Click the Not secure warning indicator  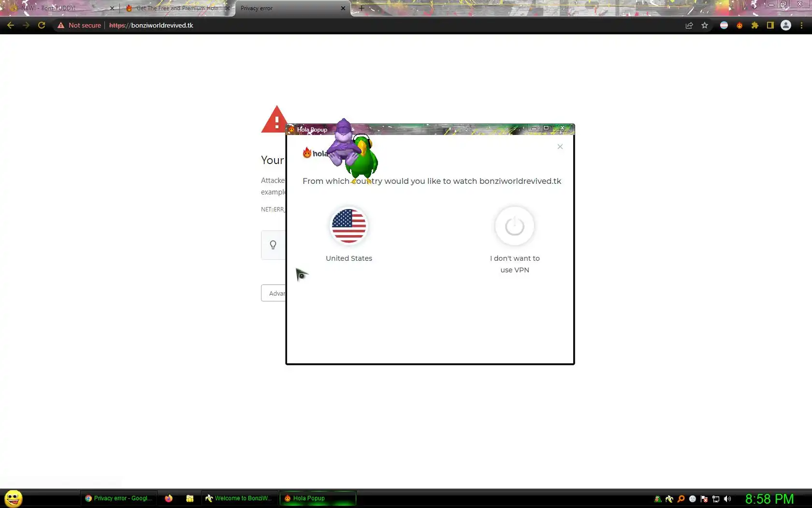[x=79, y=25]
